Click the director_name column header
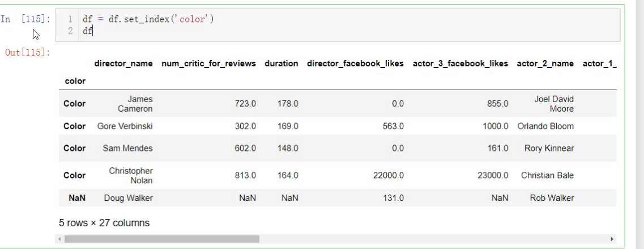This screenshot has width=644, height=249. point(123,64)
